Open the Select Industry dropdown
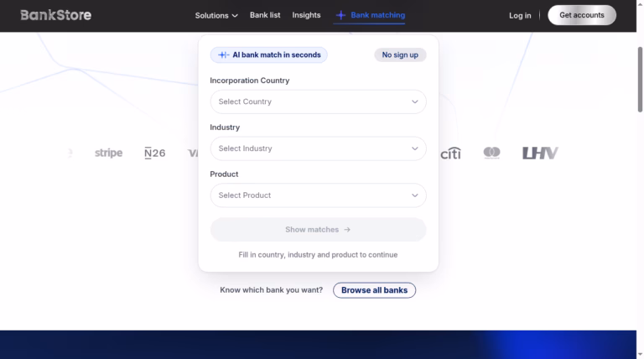Viewport: 644px width, 359px height. pyautogui.click(x=318, y=148)
